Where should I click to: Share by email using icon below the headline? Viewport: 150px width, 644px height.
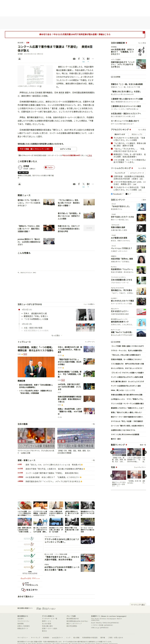(x=74, y=59)
